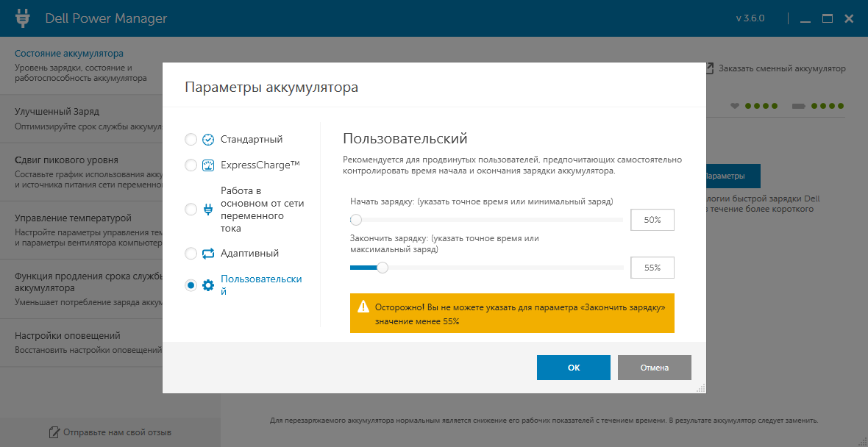
Task: Click the Параметры button behind dialog
Action: click(x=733, y=176)
